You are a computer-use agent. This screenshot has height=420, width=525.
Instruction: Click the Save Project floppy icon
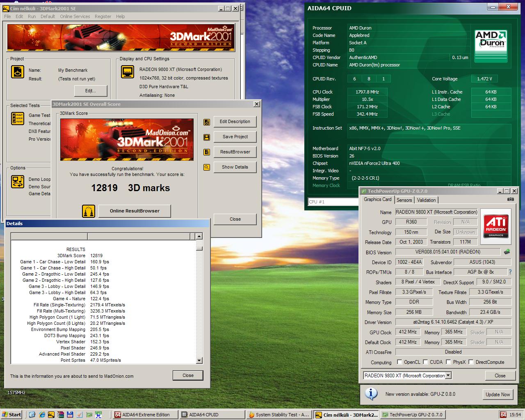click(x=207, y=137)
